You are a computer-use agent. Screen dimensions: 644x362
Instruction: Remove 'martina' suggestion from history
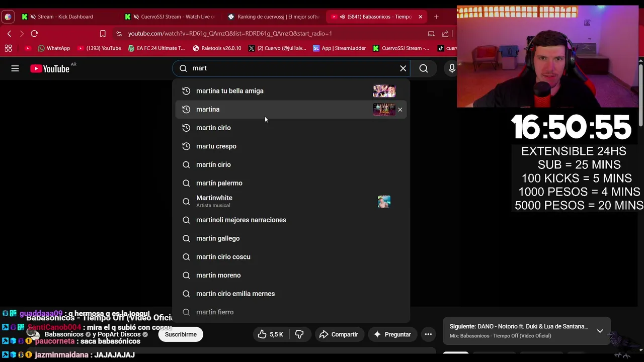400,110
